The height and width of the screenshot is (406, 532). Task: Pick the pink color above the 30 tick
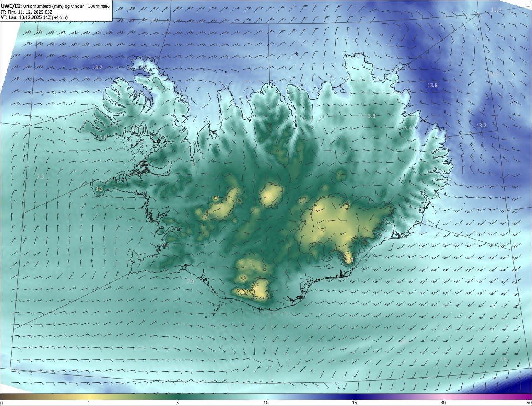coord(443,397)
